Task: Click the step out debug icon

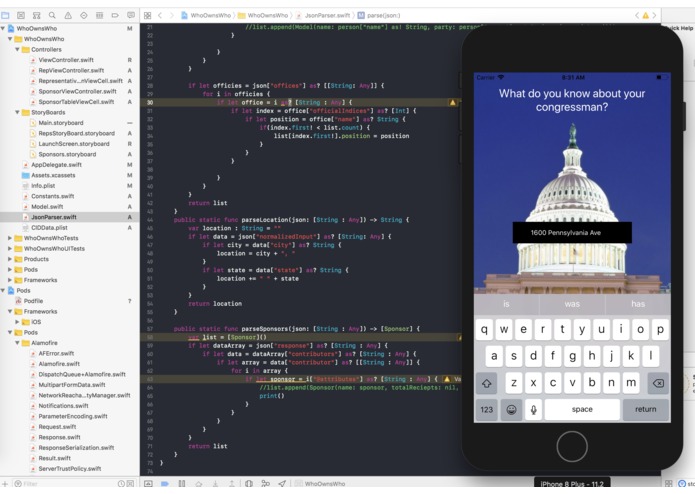Action: 232,484
